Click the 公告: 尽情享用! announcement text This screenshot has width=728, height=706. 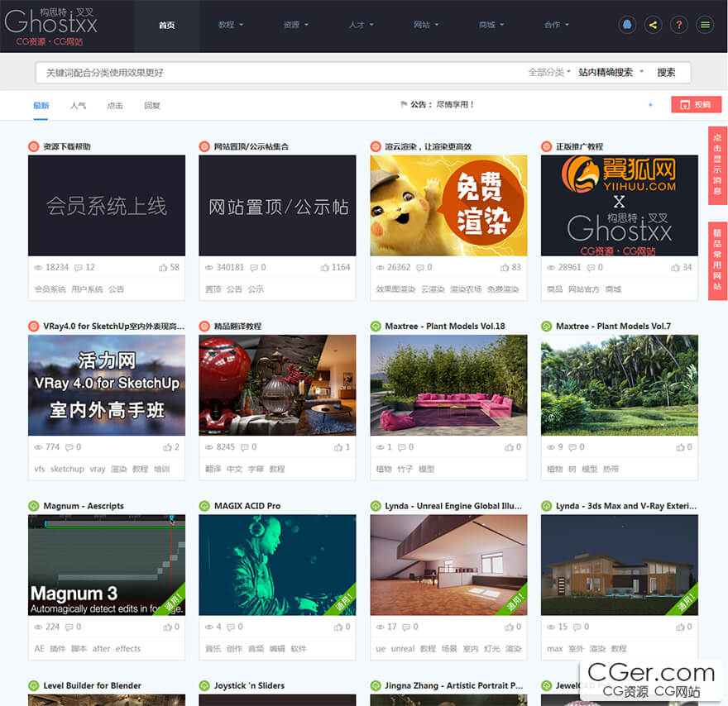pos(442,105)
